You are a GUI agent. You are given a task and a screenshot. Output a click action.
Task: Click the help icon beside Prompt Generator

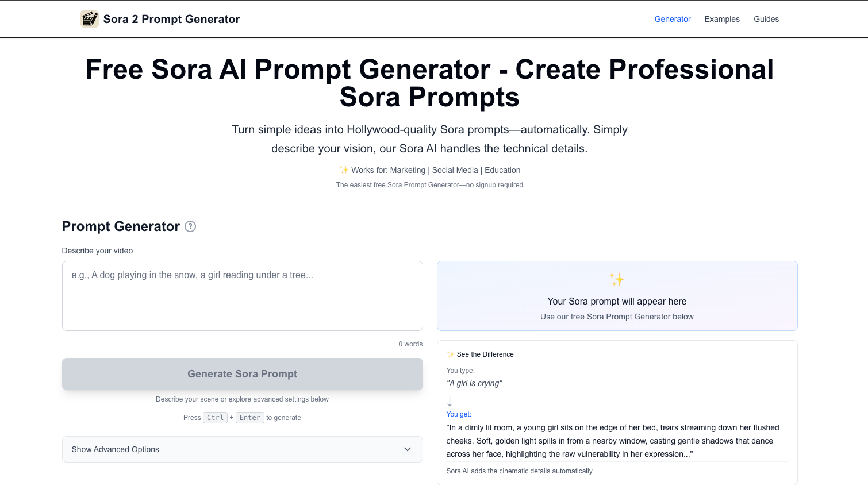[190, 226]
